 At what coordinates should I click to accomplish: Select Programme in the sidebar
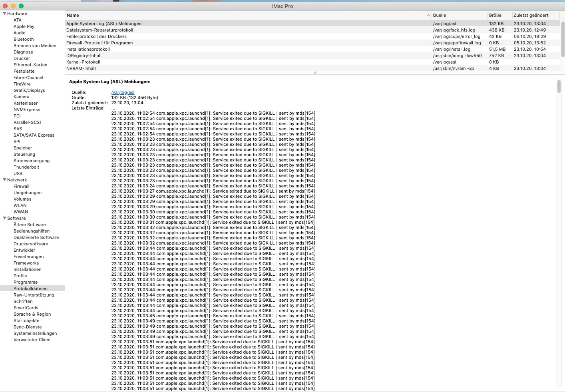pyautogui.click(x=26, y=282)
